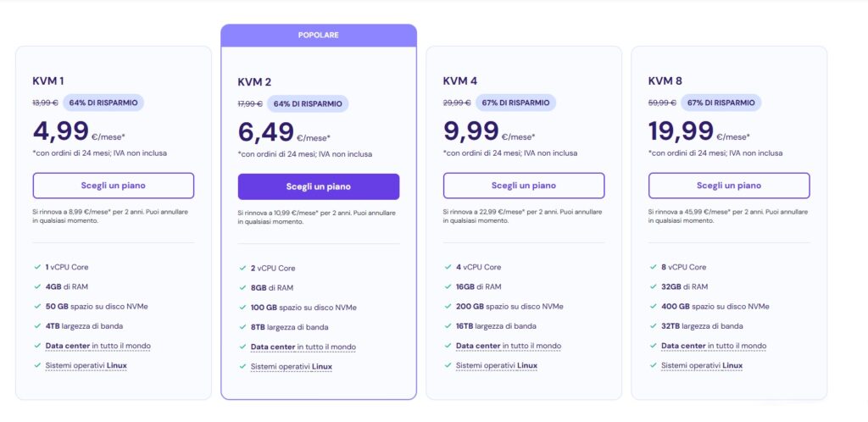
Task: Pick the KVM 8 plan button
Action: coord(729,186)
